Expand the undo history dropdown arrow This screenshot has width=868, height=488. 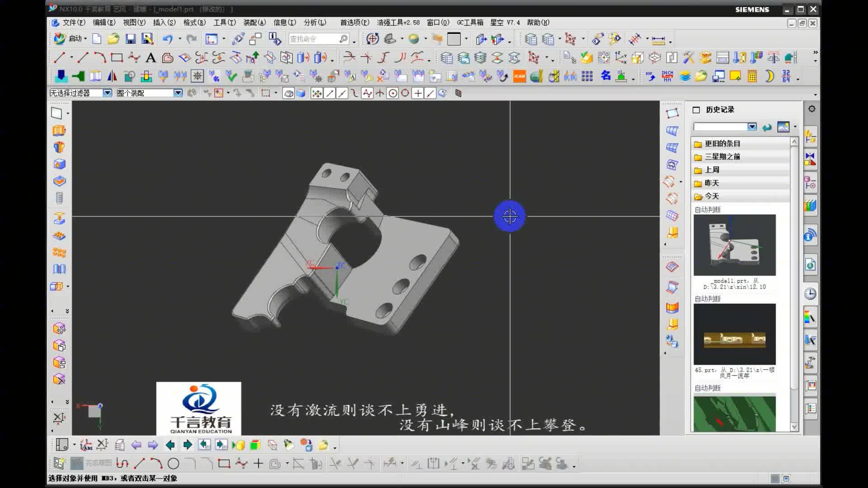point(180,39)
